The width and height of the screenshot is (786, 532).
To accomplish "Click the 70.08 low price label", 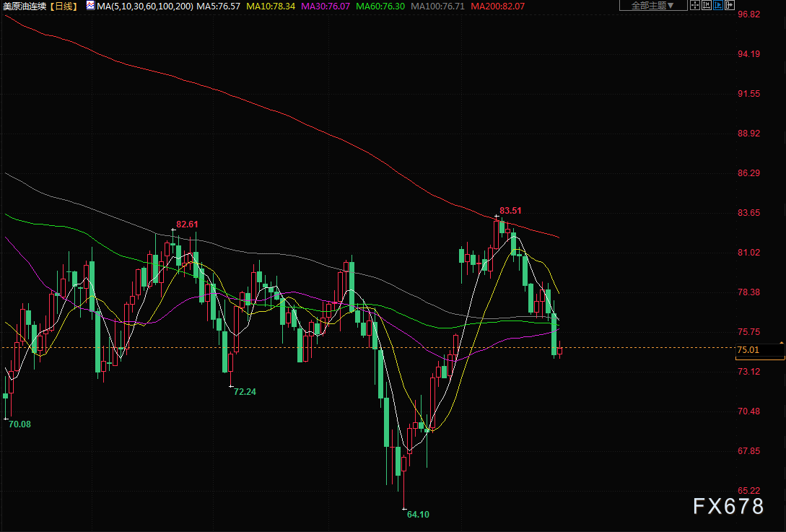I will coord(19,424).
